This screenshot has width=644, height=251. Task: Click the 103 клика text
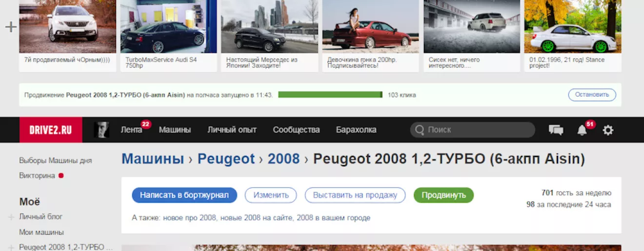point(402,95)
